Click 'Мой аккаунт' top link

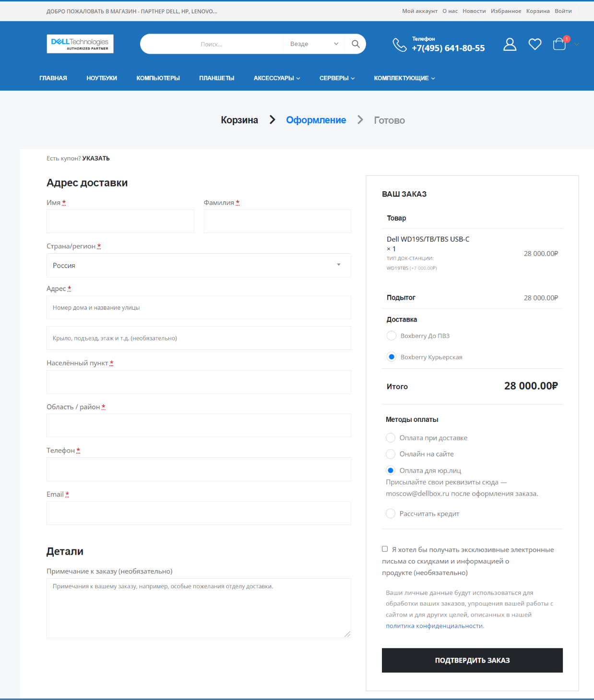tap(420, 11)
